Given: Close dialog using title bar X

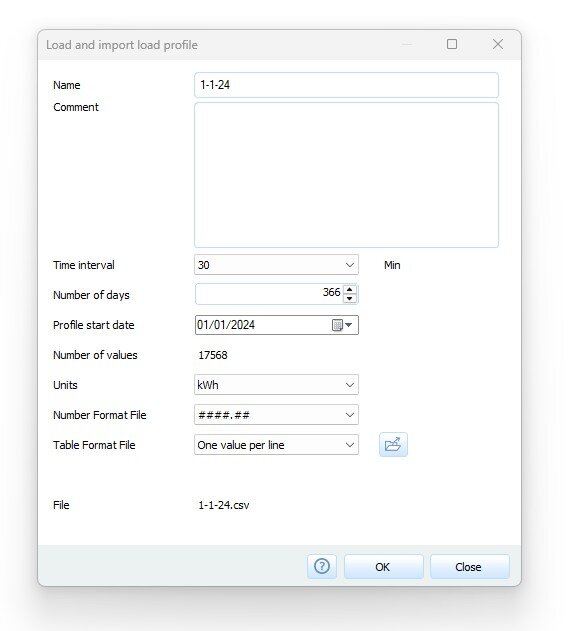Looking at the screenshot, I should 498,44.
